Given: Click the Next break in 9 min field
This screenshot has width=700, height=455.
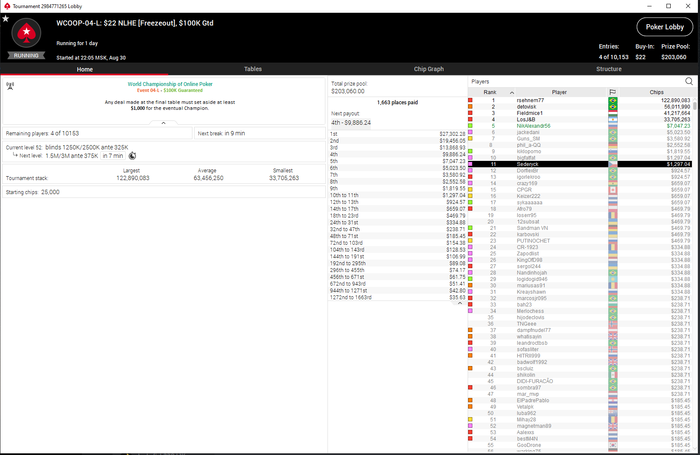Looking at the screenshot, I should (x=259, y=133).
